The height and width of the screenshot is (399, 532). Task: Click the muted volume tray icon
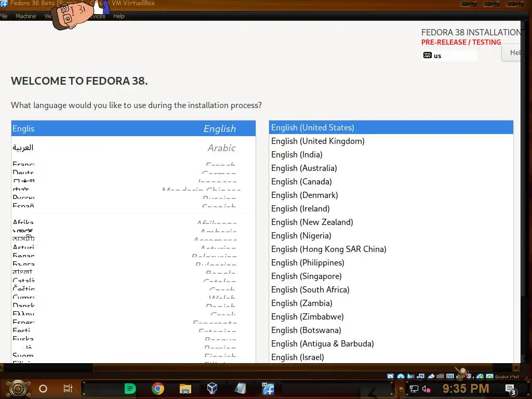tap(426, 389)
